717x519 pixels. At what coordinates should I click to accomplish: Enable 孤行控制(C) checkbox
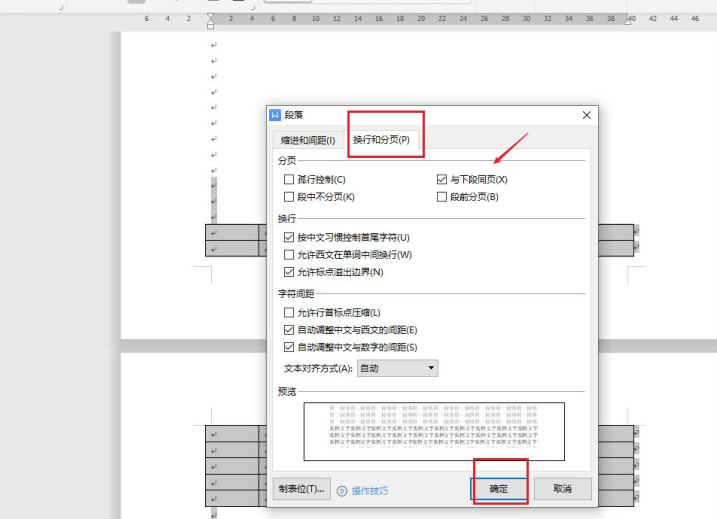(289, 179)
